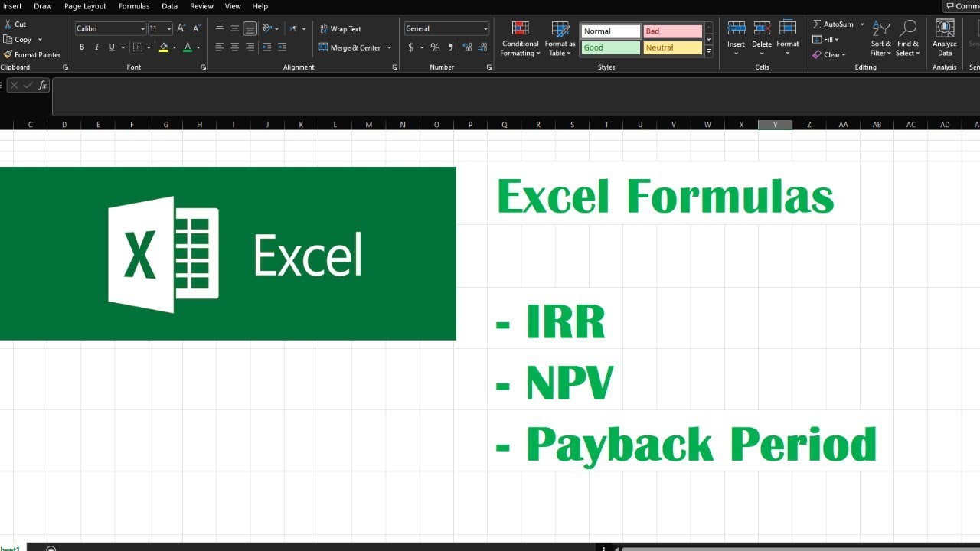This screenshot has width=980, height=551.
Task: Open Sort & Filter options
Action: (881, 39)
